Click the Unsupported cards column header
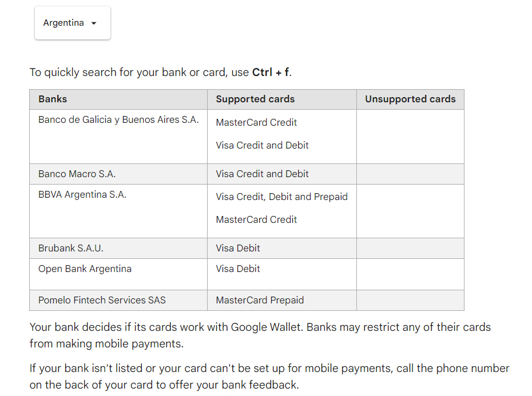This screenshot has width=532, height=396. point(410,99)
